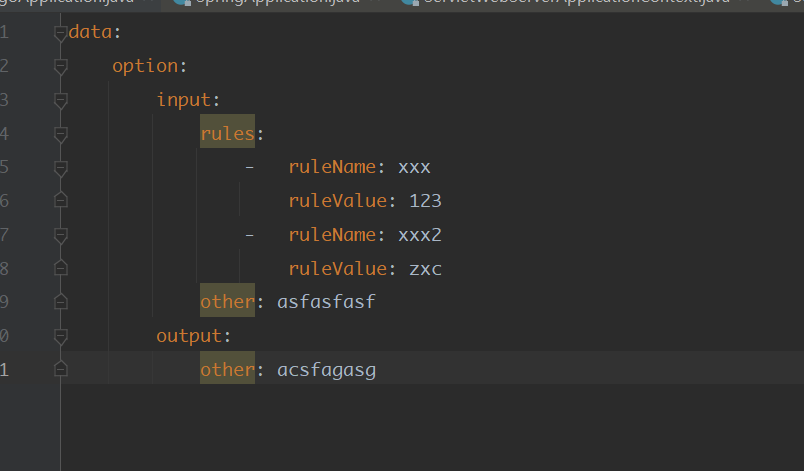Collapse the data block fold marker
Screen dimensions: 804x471
tap(61, 33)
